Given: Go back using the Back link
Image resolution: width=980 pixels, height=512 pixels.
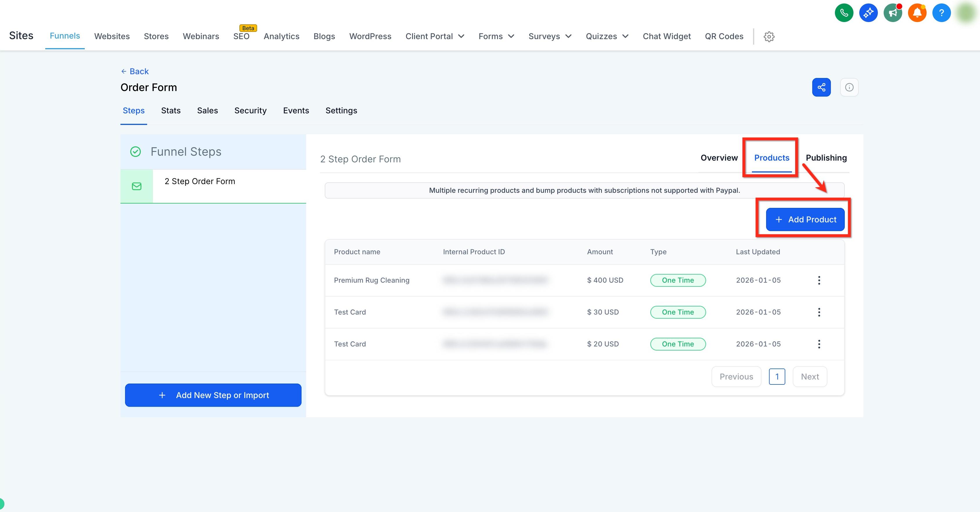Looking at the screenshot, I should coord(135,71).
